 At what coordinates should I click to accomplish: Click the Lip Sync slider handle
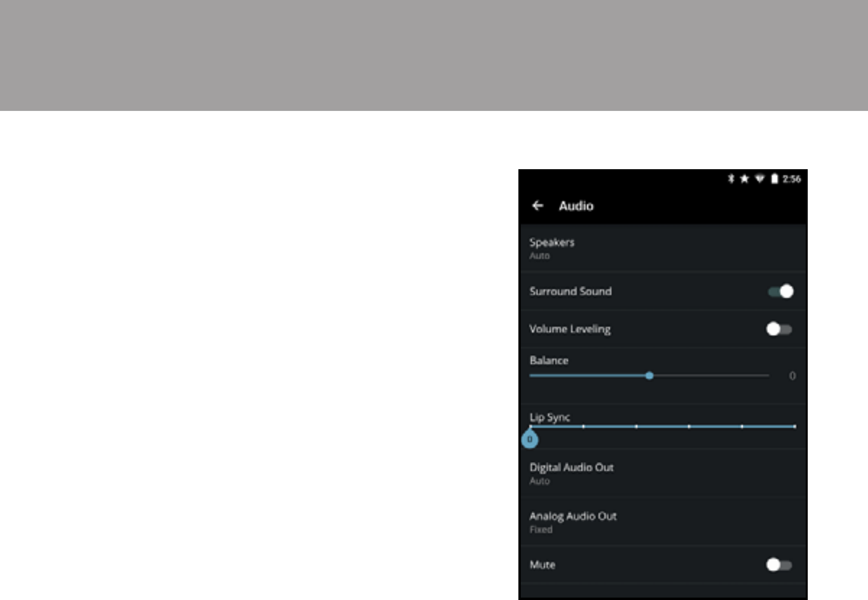[530, 439]
